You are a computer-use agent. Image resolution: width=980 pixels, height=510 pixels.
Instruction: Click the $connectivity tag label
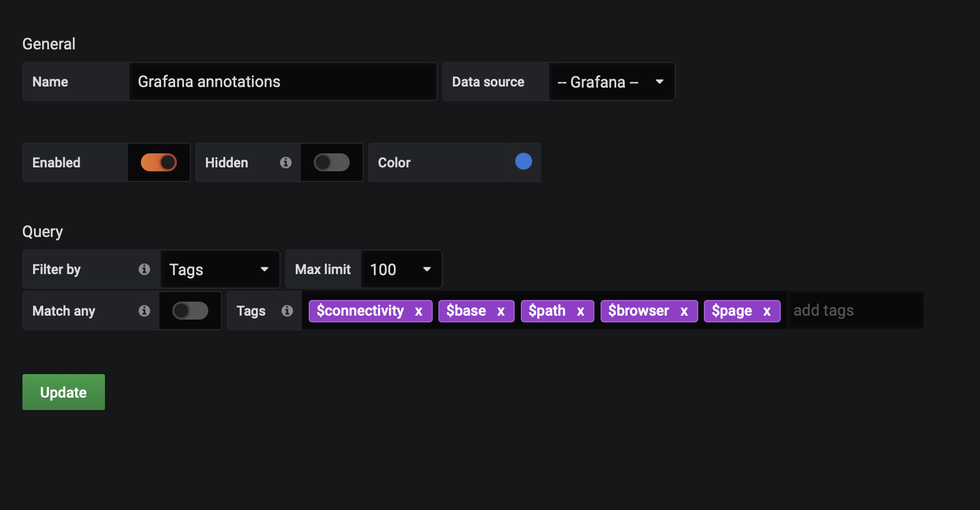click(360, 311)
